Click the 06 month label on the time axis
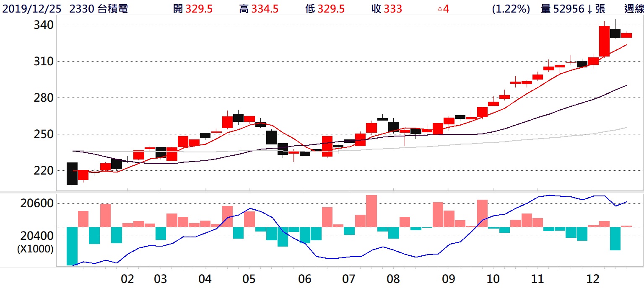This screenshot has width=644, height=301. coord(305,279)
